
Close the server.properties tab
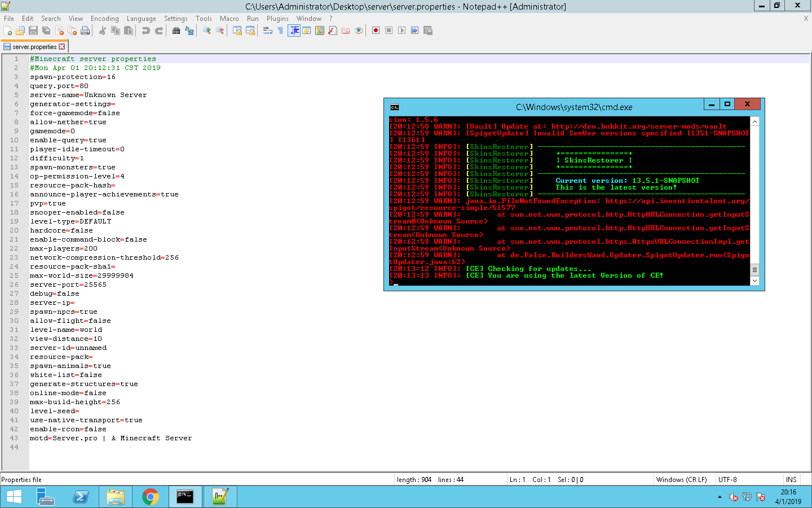click(62, 47)
